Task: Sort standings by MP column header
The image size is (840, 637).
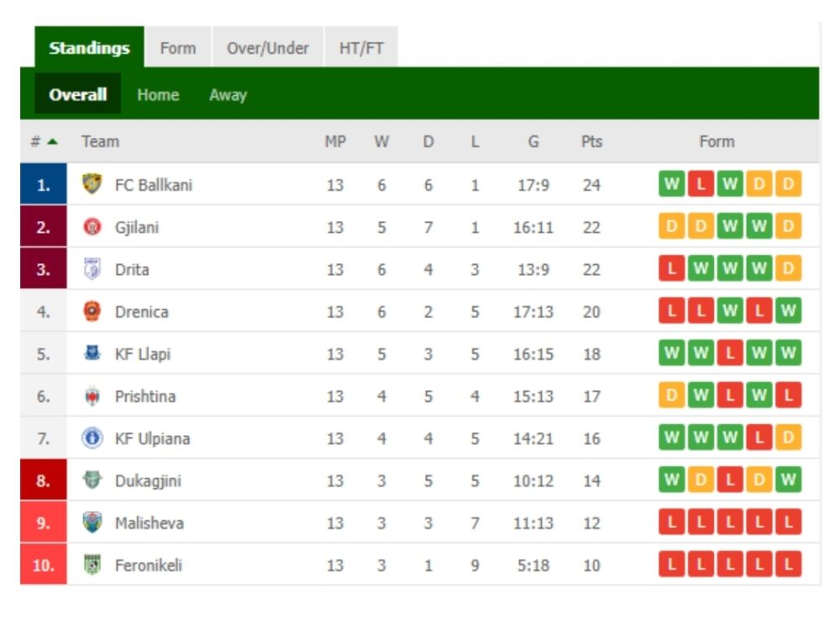Action: coord(335,141)
